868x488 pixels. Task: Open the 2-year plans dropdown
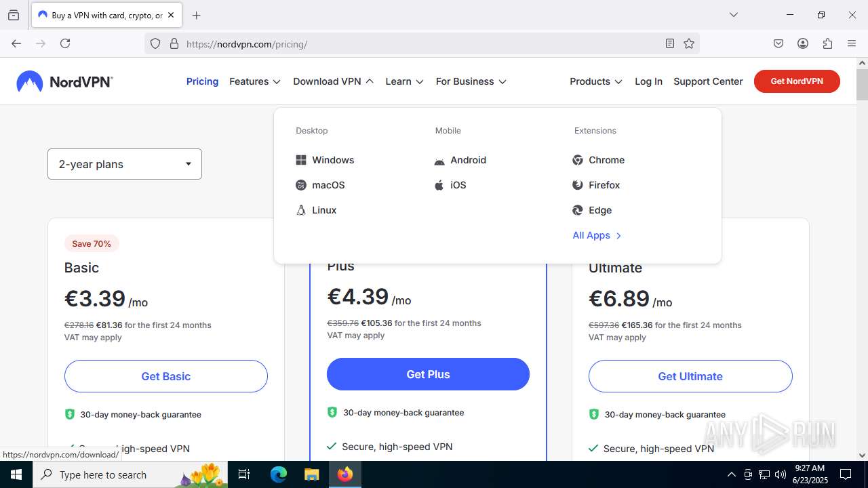(125, 164)
